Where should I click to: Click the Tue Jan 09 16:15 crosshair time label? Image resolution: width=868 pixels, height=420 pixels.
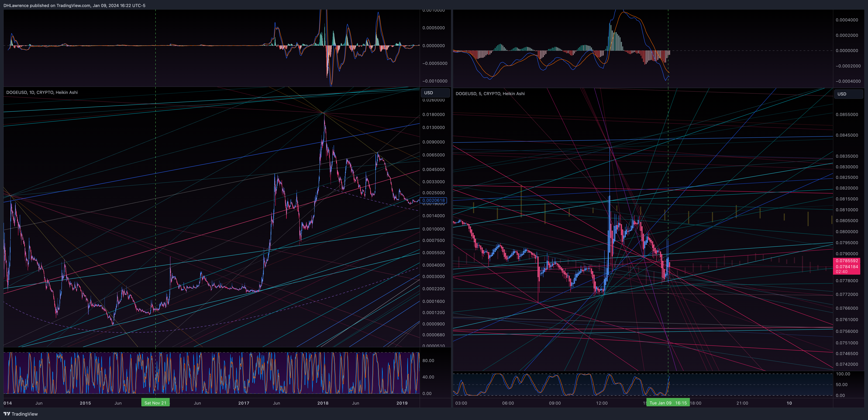coord(668,403)
